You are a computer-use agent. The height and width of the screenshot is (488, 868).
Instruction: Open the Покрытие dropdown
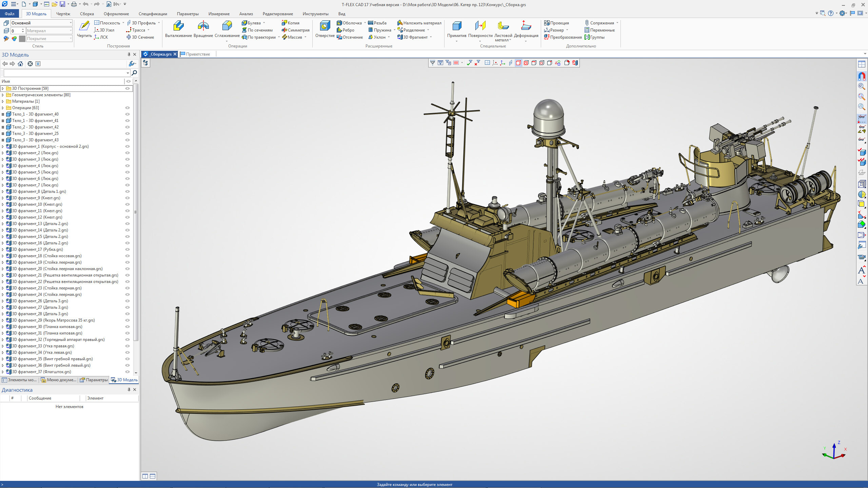71,39
